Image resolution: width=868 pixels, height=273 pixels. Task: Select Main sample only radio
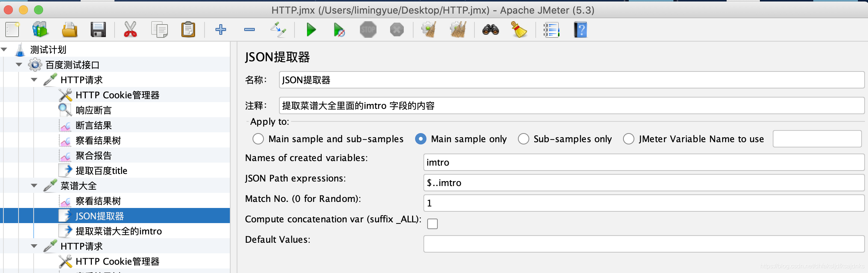coord(421,139)
